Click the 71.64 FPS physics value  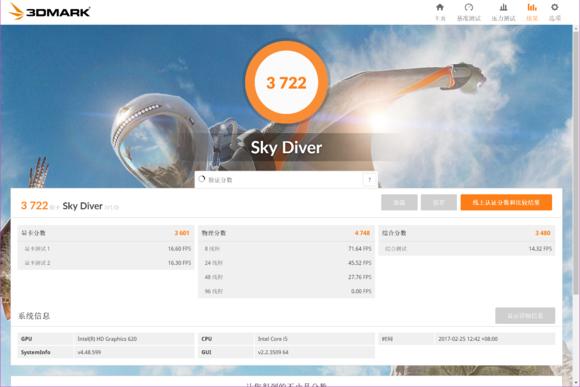[360, 249]
